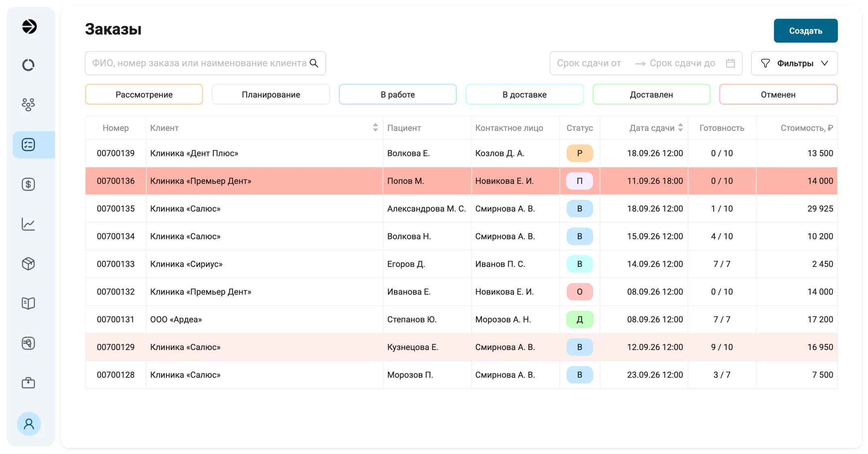The height and width of the screenshot is (454, 868).
Task: Select the orders list icon in the sidebar
Action: tap(28, 145)
